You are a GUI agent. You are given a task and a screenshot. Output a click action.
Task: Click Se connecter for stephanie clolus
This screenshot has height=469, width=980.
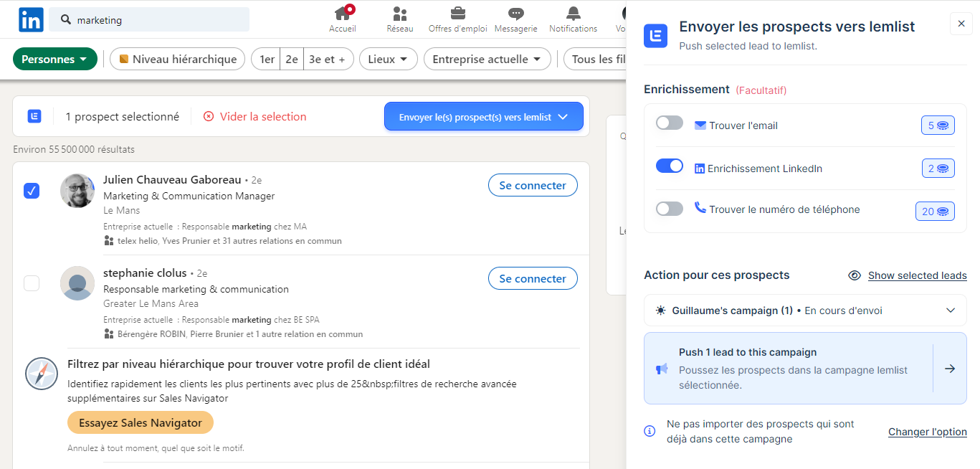pyautogui.click(x=533, y=278)
